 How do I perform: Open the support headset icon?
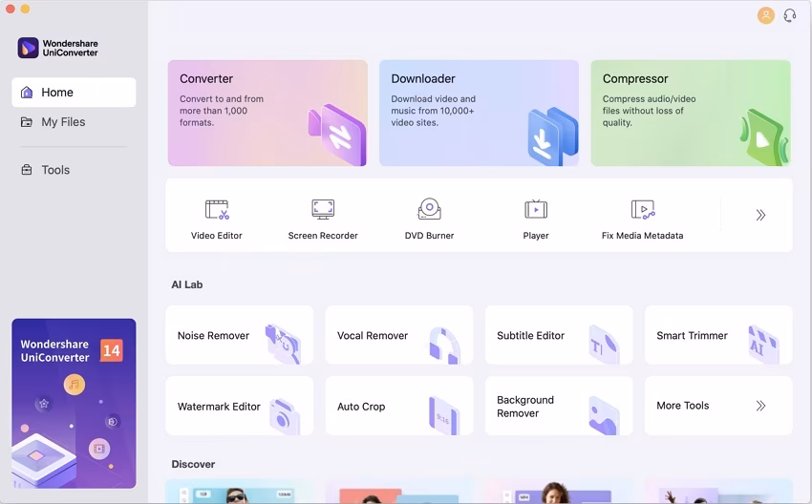(x=790, y=15)
